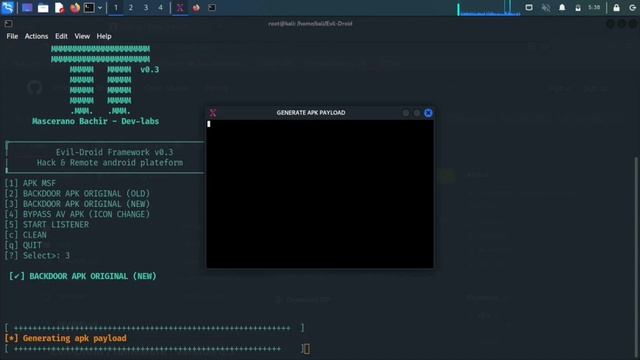Click 'Evil-Droid Framework v0.3' banner text
Image resolution: width=640 pixels, height=360 pixels.
114,152
